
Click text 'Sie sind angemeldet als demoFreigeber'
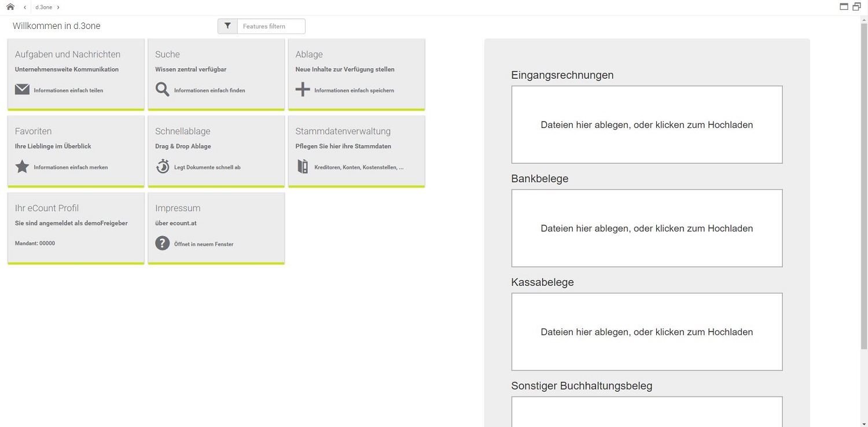pyautogui.click(x=71, y=223)
